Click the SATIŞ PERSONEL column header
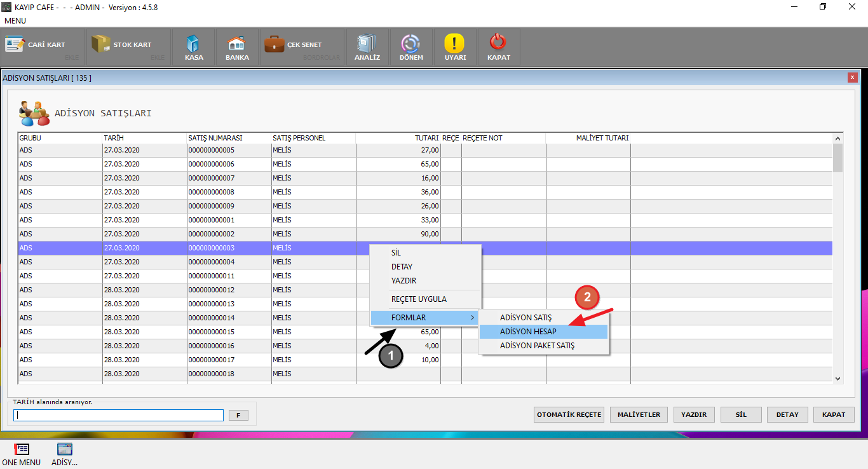Image resolution: width=868 pixels, height=469 pixels. click(x=314, y=138)
